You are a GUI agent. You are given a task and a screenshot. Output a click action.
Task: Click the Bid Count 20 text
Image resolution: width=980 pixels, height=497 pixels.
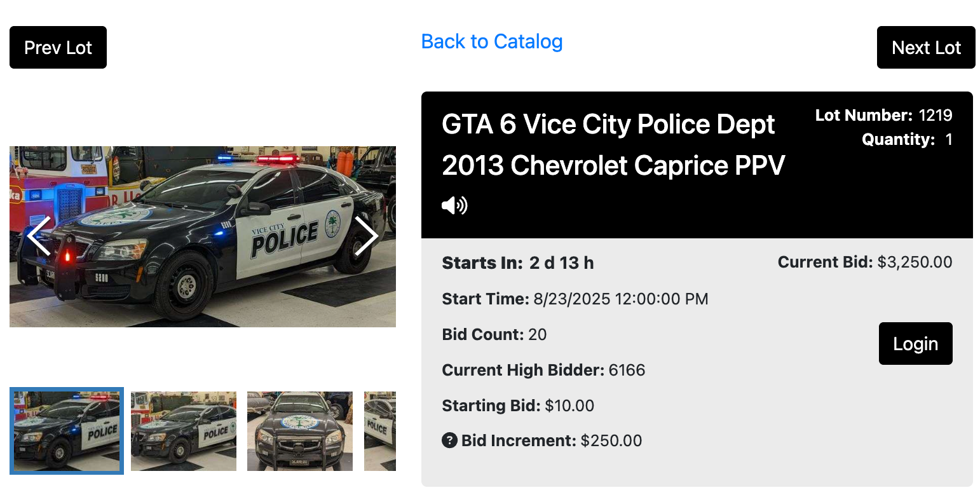pyautogui.click(x=494, y=334)
